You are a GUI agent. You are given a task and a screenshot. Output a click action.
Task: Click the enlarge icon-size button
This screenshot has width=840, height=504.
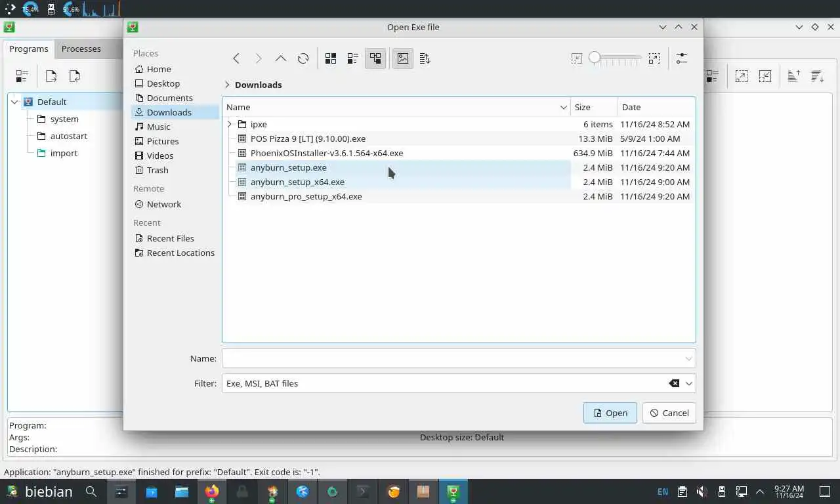point(654,58)
